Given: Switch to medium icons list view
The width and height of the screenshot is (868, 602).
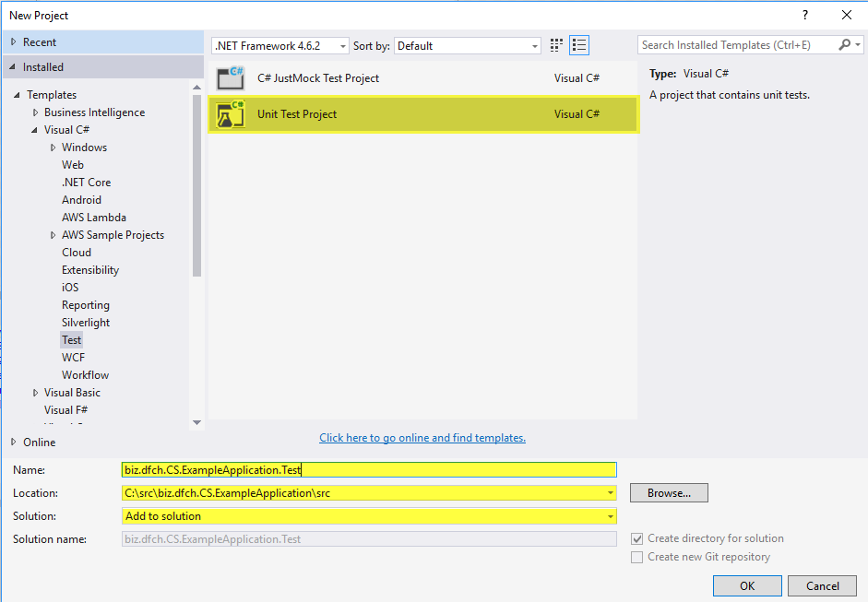Looking at the screenshot, I should [x=579, y=45].
